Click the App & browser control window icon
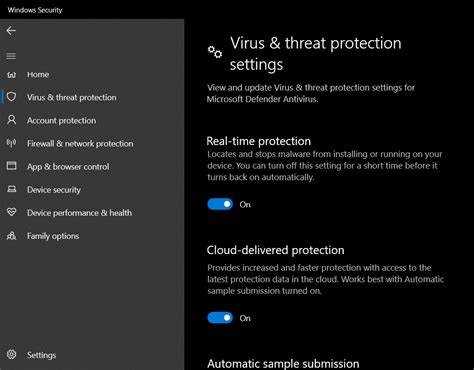The height and width of the screenshot is (370, 474). (x=11, y=166)
